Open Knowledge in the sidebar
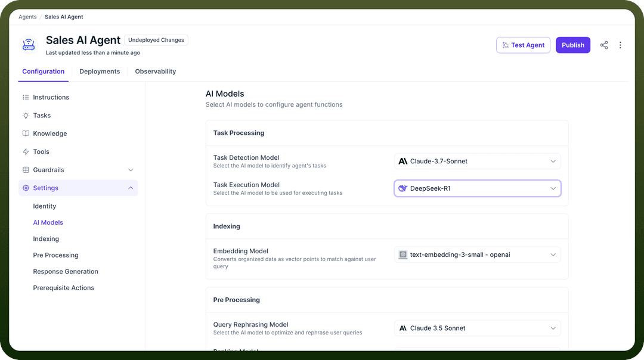 78,134
